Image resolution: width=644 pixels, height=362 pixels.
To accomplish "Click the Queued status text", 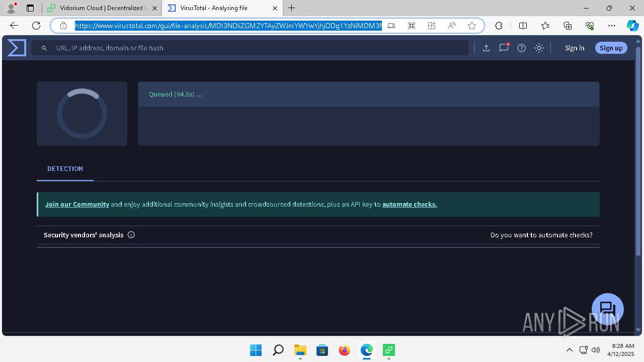I will click(x=176, y=94).
